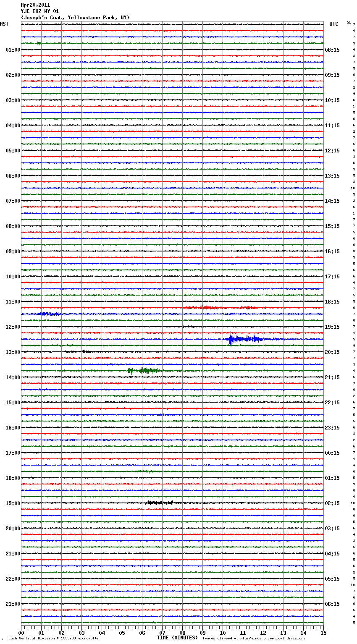Click the 12 minute tick on the time axis
This screenshot has width=357, height=644.
coord(263,633)
